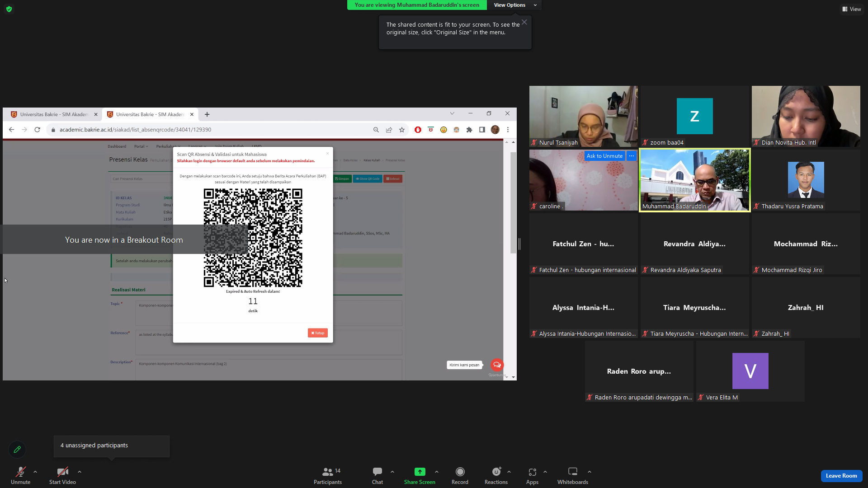Start recording with the Record button
Screen dimensions: 868x488
(x=460, y=476)
